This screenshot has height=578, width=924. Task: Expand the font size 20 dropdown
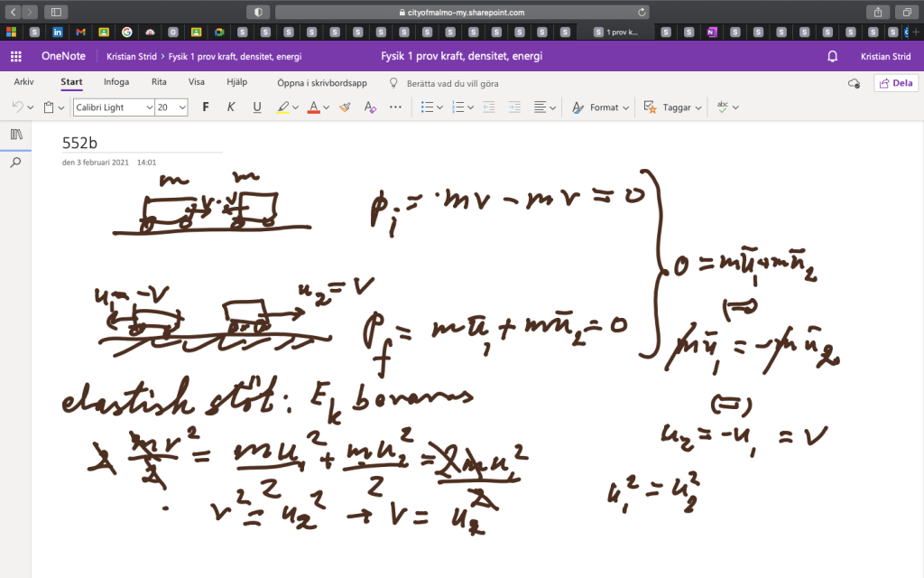[x=182, y=107]
